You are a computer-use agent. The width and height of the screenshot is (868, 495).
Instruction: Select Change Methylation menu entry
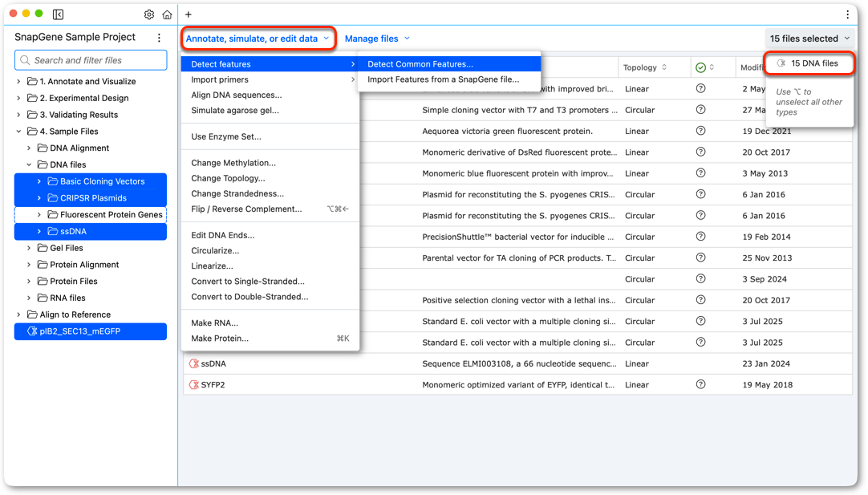[x=270, y=163]
